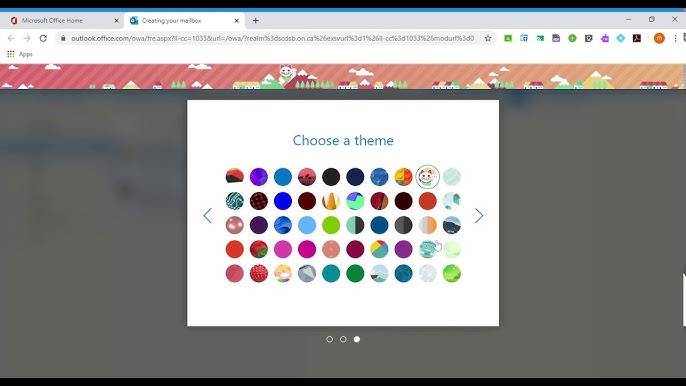The height and width of the screenshot is (386, 686).
Task: Select the orange lego blocks theme
Action: 403,177
